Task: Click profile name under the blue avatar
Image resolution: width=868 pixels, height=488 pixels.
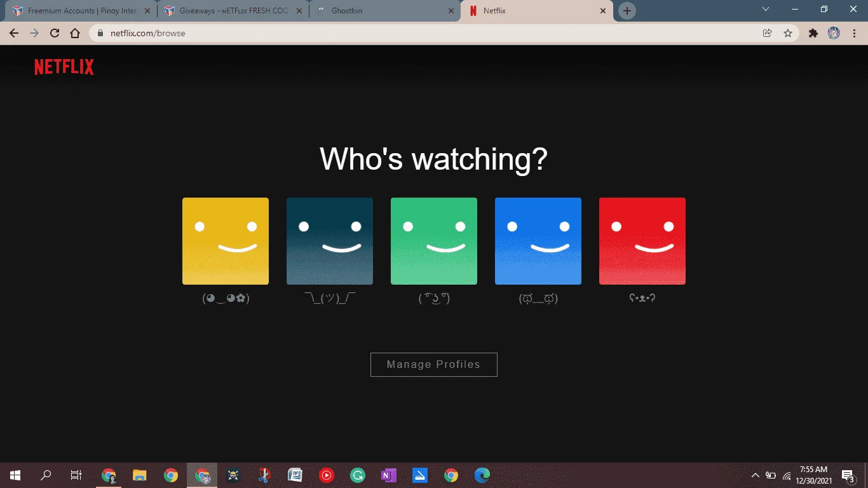Action: 538,298
